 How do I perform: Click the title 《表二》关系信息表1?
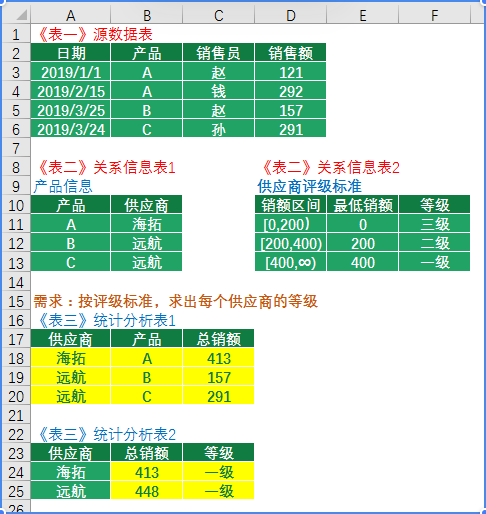tap(107, 167)
